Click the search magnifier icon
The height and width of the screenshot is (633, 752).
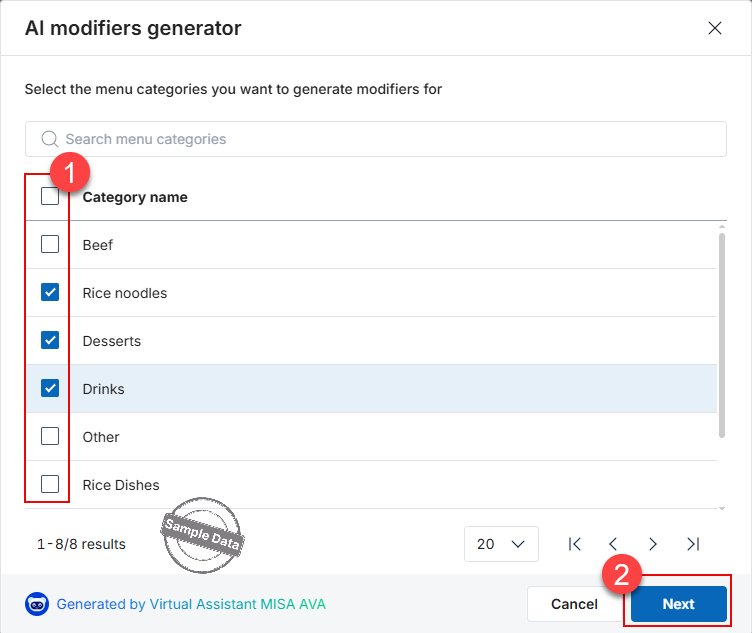pos(49,139)
